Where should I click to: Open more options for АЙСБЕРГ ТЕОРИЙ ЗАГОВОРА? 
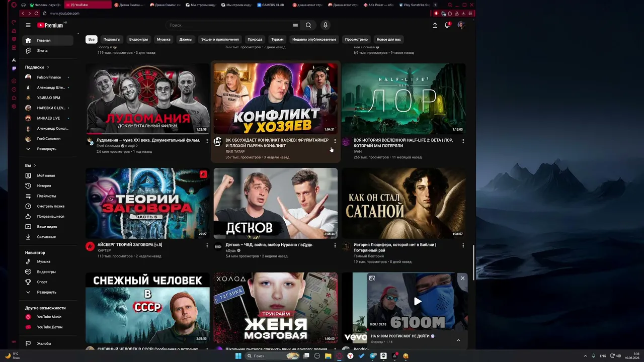coord(207,245)
